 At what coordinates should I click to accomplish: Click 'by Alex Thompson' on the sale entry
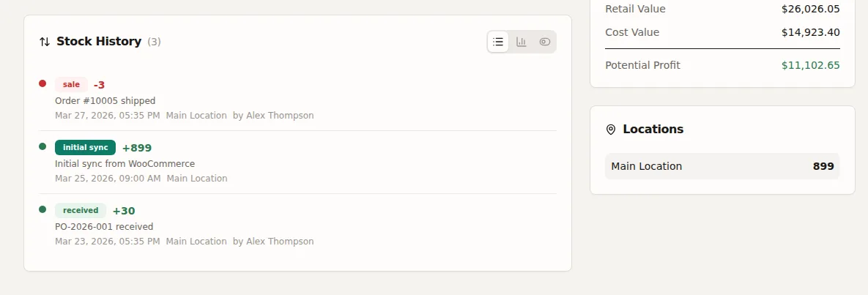(273, 116)
